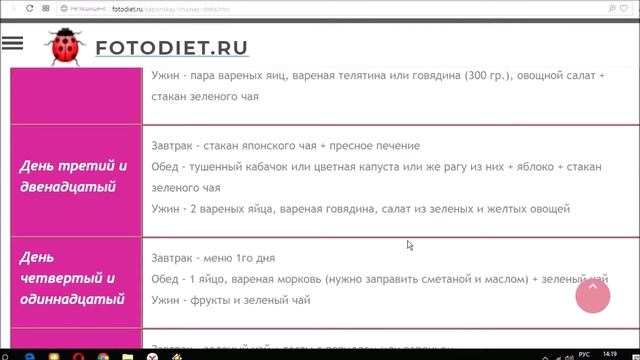Expand hidden tray icons chevron
The height and width of the screenshot is (360, 640).
545,358
